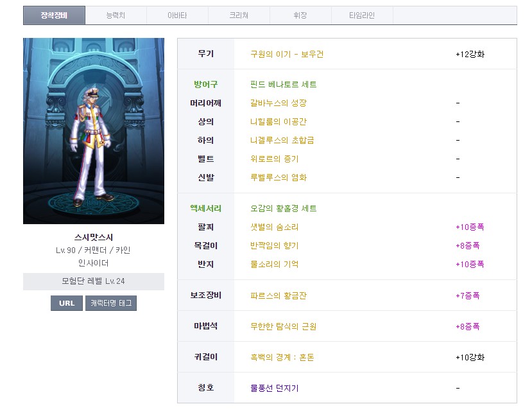Click earring item 흑백의 경계 : 혼돈
This screenshot has width=532, height=413.
(x=282, y=357)
